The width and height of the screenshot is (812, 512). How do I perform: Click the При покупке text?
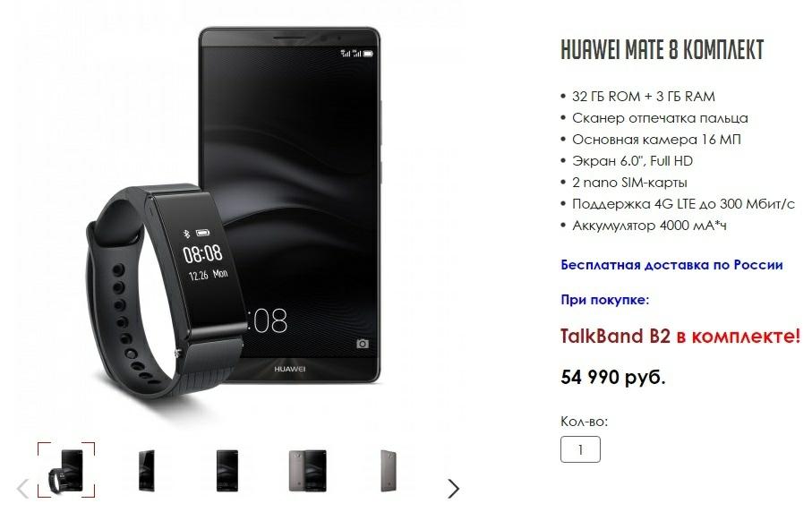(x=605, y=300)
